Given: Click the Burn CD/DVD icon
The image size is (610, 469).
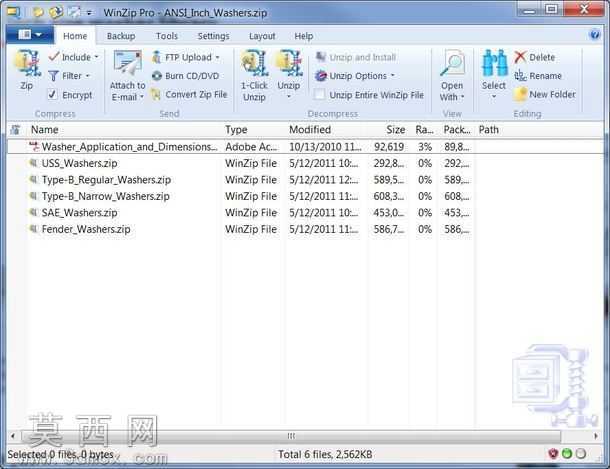Looking at the screenshot, I should coord(156,76).
